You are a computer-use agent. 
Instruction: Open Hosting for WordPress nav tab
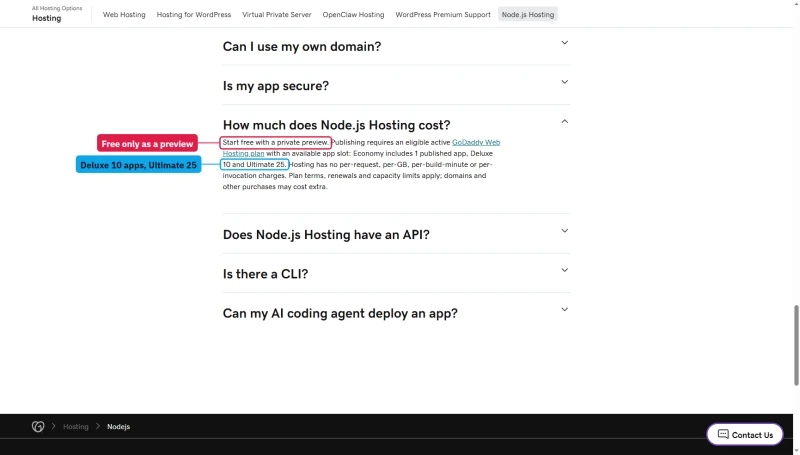pyautogui.click(x=194, y=15)
